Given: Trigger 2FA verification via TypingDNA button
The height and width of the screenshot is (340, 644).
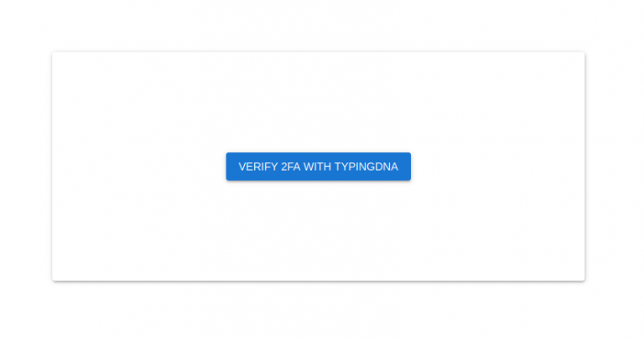Looking at the screenshot, I should 319,167.
